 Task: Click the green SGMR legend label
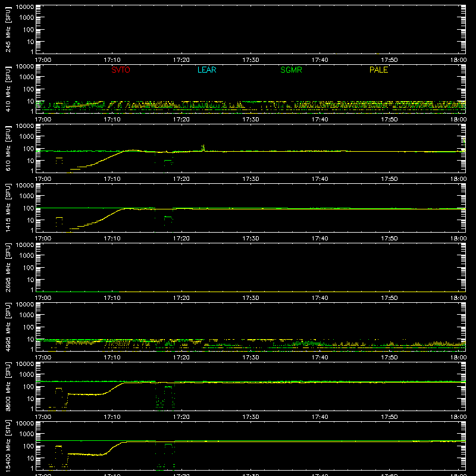(291, 70)
